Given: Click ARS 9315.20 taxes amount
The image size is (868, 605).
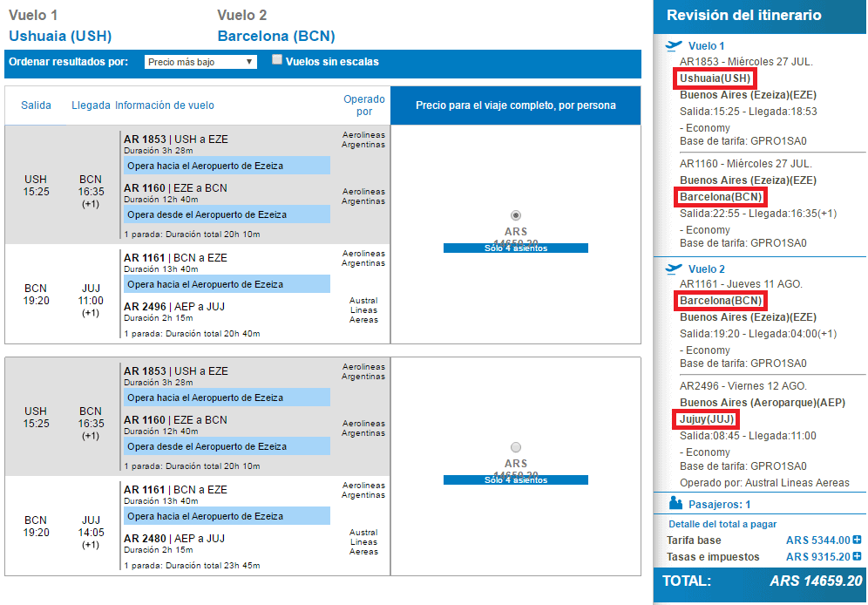Looking at the screenshot, I should click(x=818, y=557).
